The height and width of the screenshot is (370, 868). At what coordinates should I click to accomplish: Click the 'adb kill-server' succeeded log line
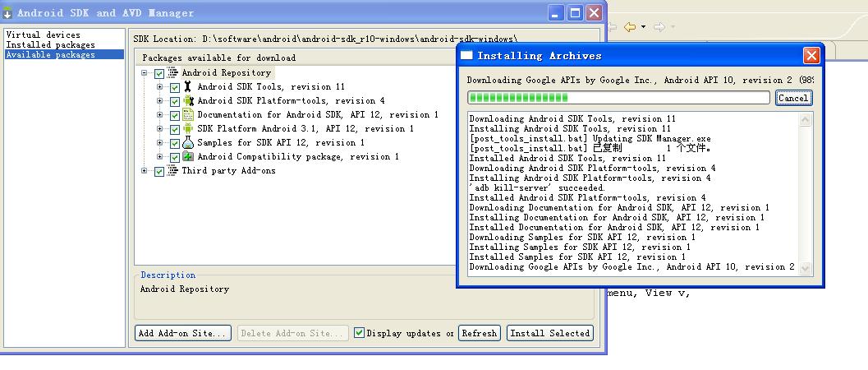[537, 187]
